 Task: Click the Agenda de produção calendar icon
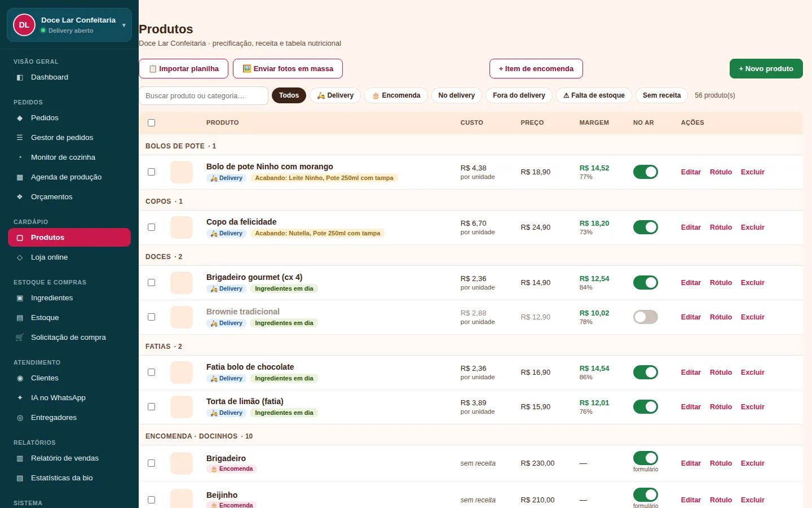point(20,177)
